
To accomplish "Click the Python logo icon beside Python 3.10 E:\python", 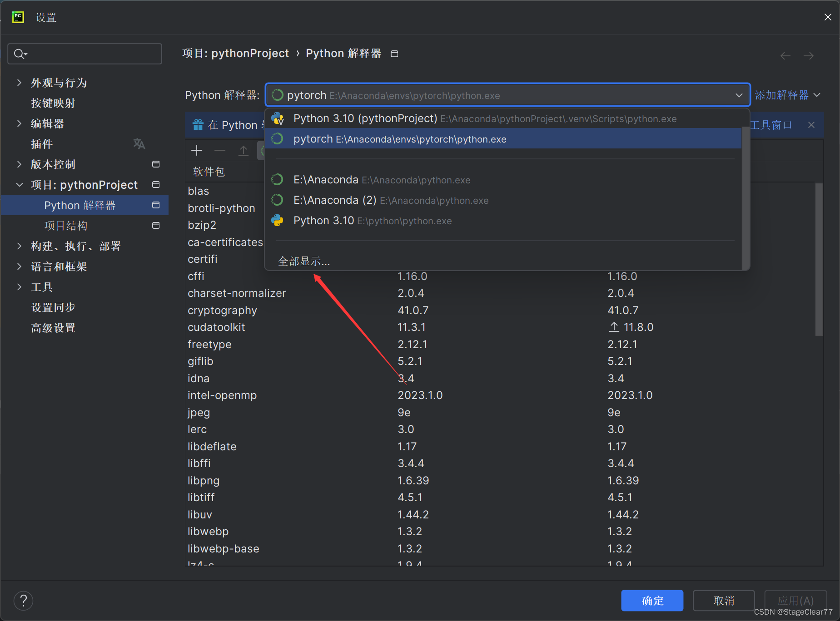I will (x=277, y=221).
